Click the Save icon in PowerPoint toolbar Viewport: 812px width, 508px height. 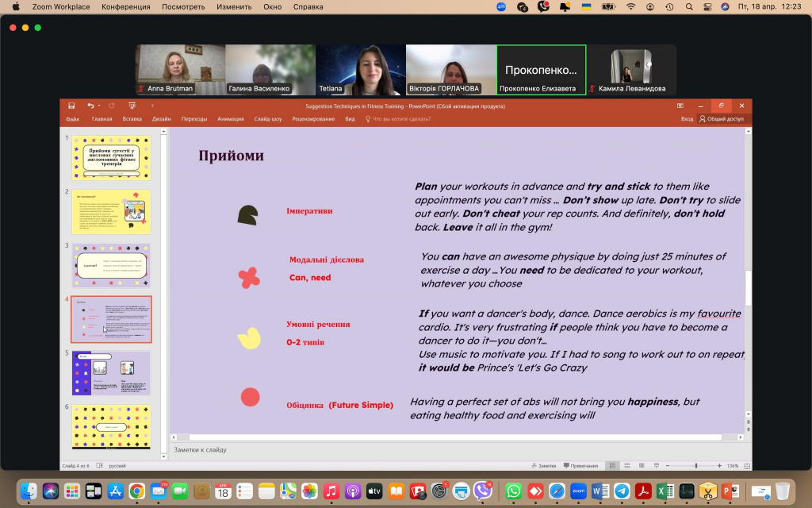(x=71, y=106)
